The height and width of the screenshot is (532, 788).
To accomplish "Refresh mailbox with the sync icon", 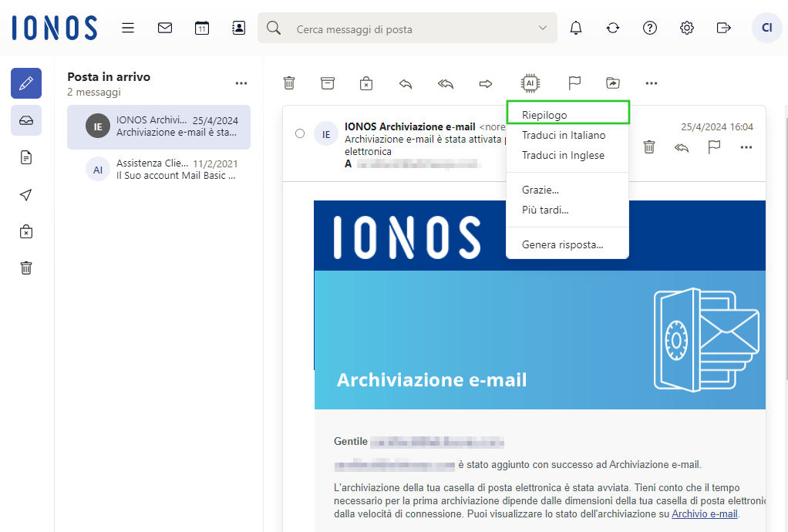I will (613, 28).
